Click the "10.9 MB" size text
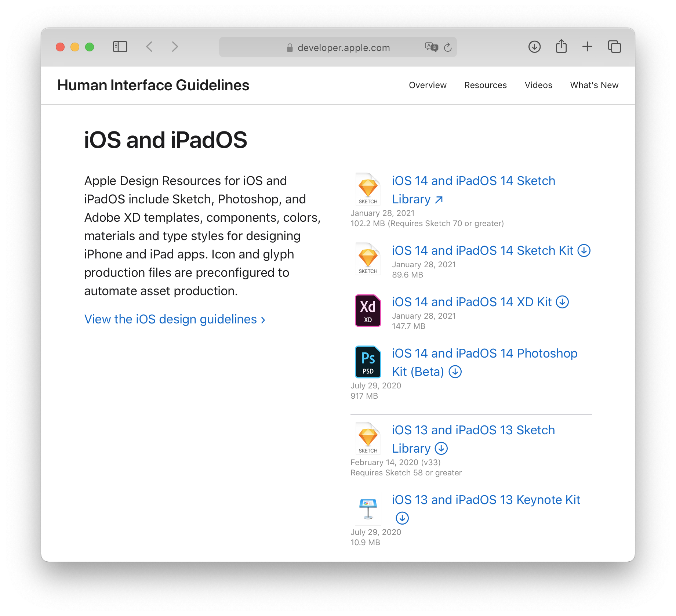Viewport: 676px width, 616px height. (x=365, y=543)
